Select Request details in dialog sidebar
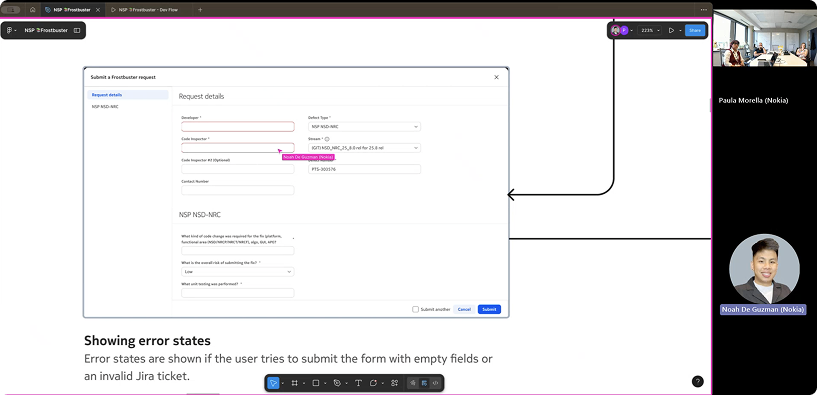This screenshot has width=817, height=395. (x=128, y=95)
